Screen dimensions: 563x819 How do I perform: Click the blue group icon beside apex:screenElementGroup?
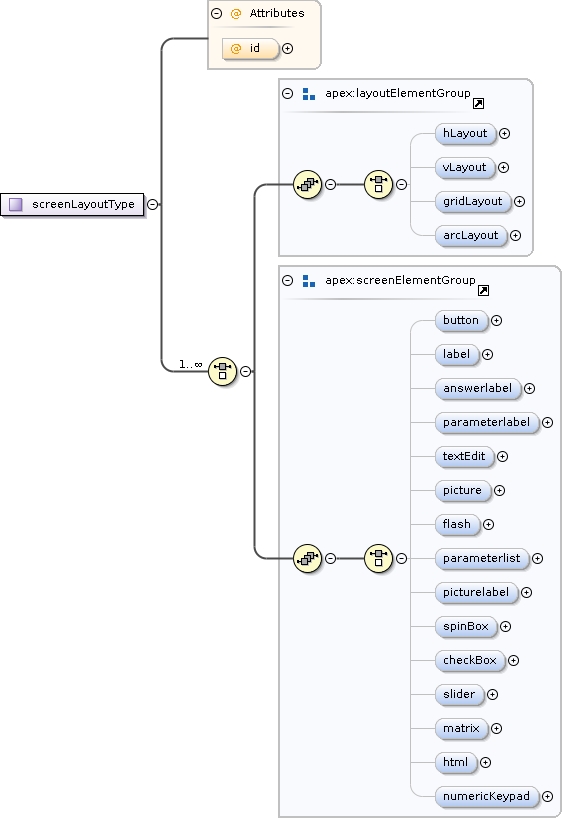[309, 281]
